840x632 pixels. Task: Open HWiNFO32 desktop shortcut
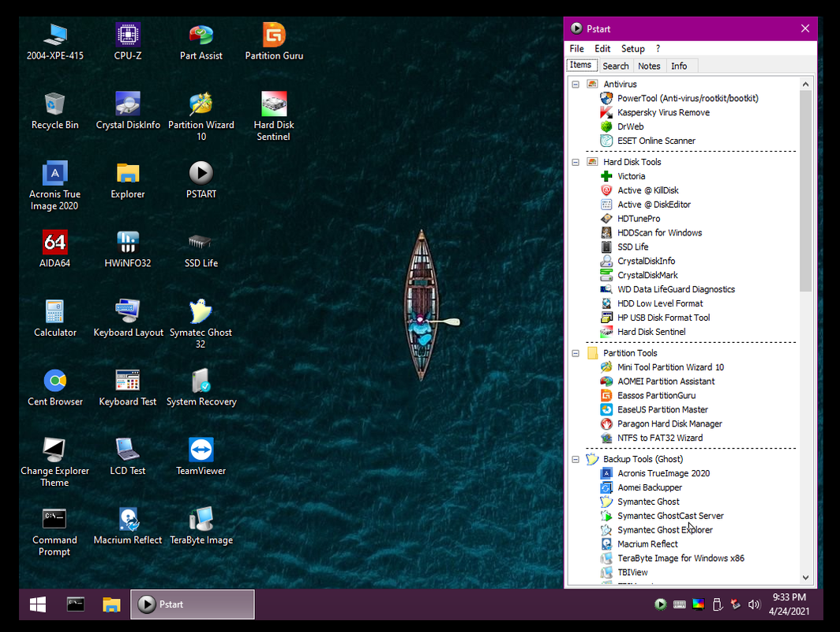click(x=128, y=249)
